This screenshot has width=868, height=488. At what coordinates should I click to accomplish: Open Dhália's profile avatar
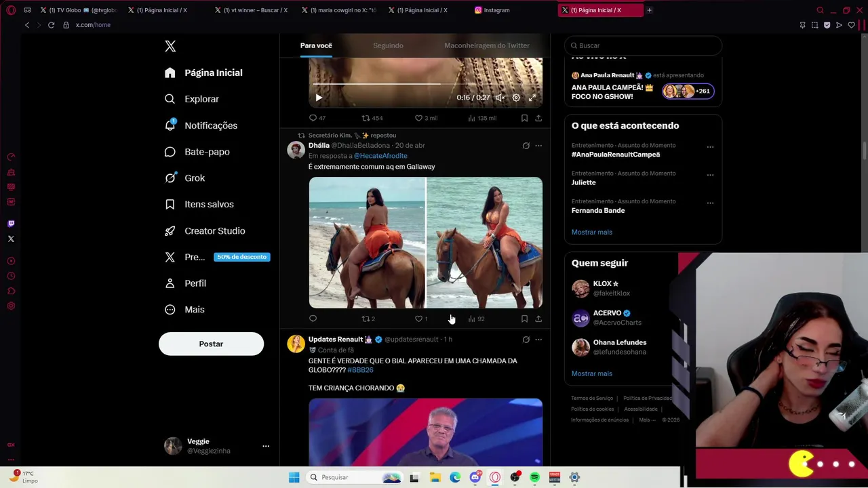[296, 150]
